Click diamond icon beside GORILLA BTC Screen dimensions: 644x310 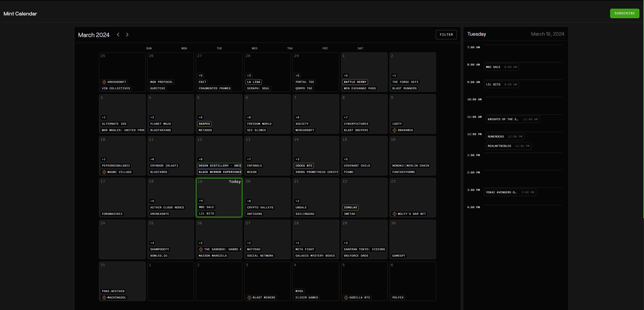(346, 298)
